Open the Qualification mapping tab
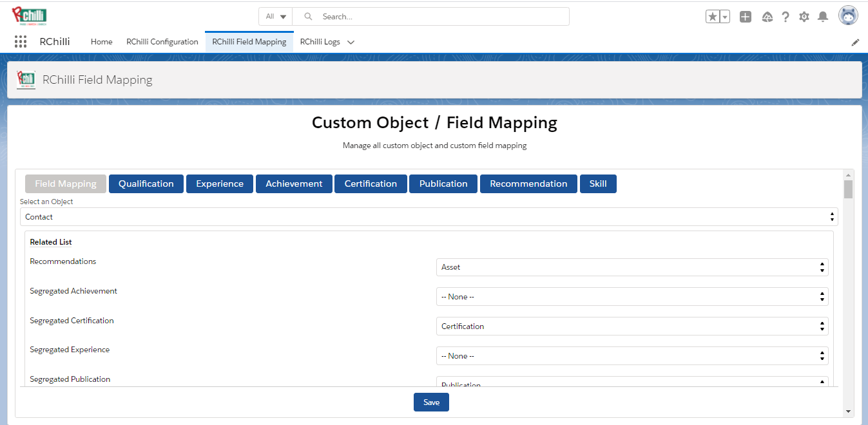Image resolution: width=868 pixels, height=425 pixels. click(146, 184)
